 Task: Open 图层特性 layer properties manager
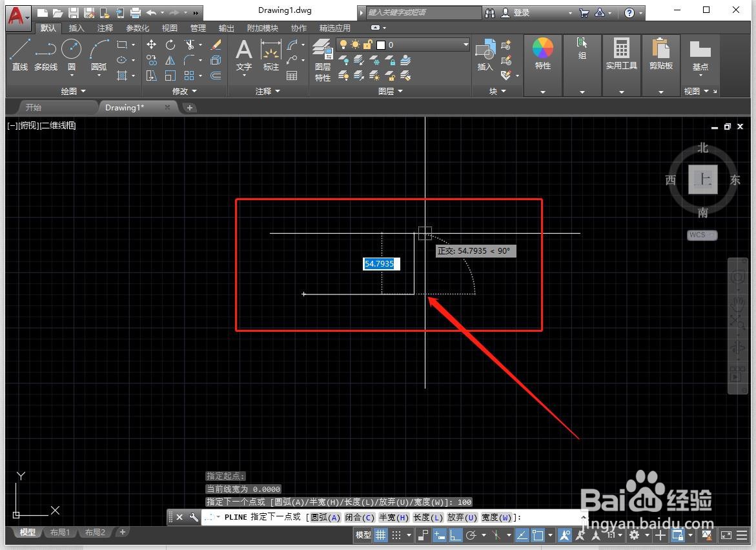coord(323,60)
